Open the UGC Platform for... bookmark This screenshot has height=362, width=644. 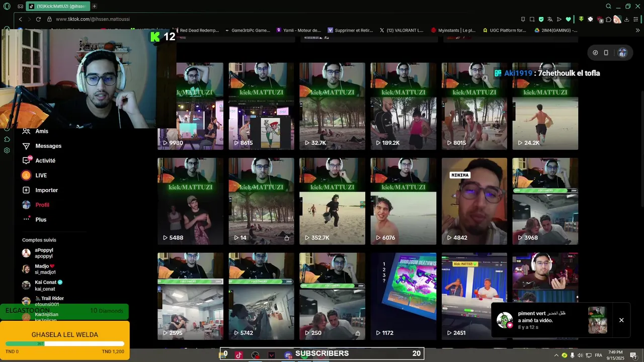(x=505, y=30)
